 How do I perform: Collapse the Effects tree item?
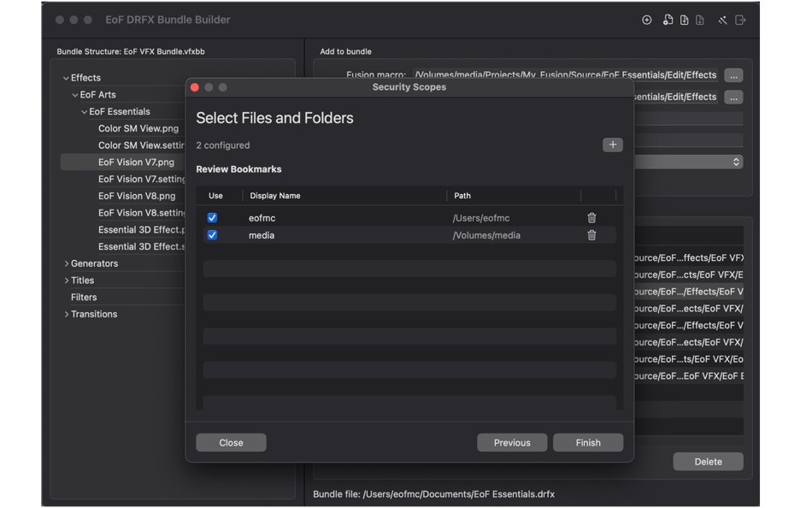[x=65, y=77]
